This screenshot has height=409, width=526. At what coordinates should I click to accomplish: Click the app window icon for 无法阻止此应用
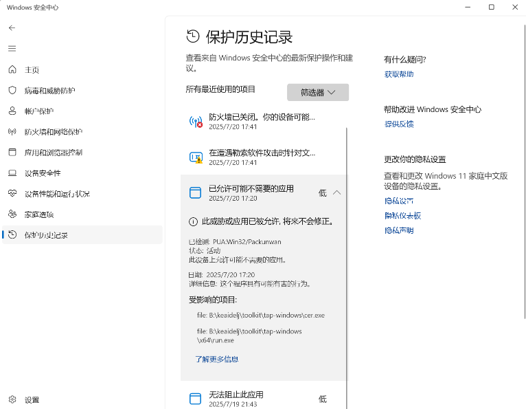(x=195, y=399)
